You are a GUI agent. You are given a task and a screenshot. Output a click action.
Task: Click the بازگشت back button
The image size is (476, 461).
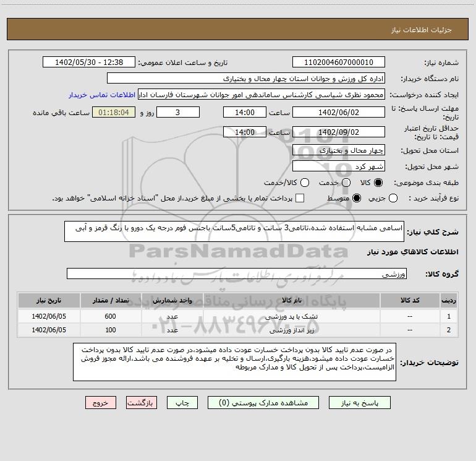142,403
